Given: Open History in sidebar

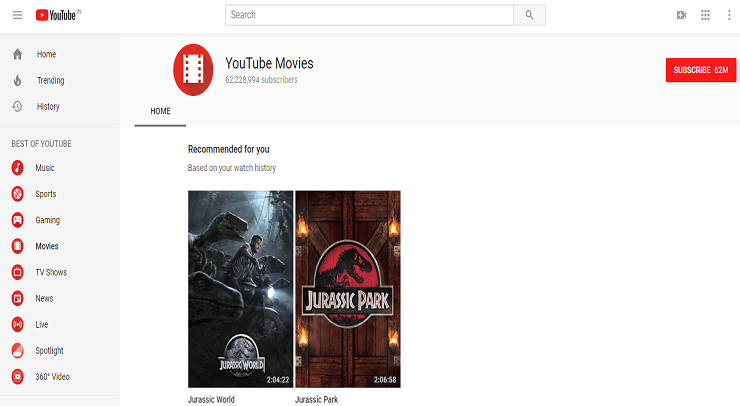Looking at the screenshot, I should pyautogui.click(x=48, y=107).
